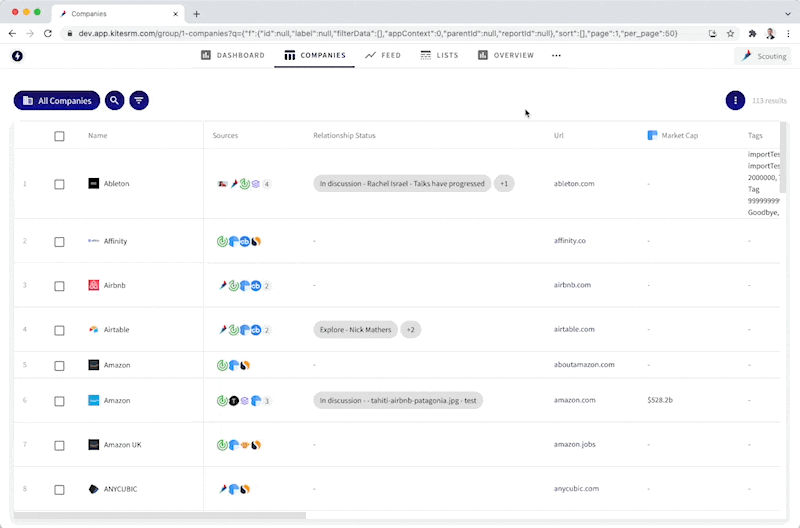800x528 pixels.
Task: Click the search magnifier icon button
Action: pyautogui.click(x=115, y=100)
